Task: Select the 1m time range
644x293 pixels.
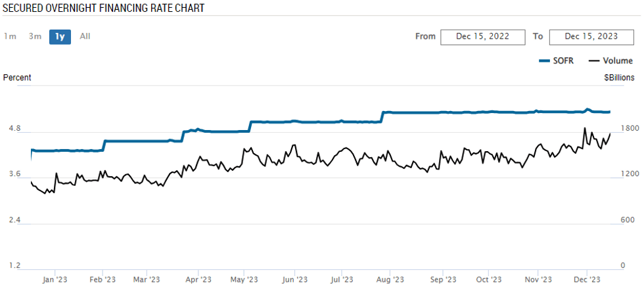Action: click(x=10, y=36)
